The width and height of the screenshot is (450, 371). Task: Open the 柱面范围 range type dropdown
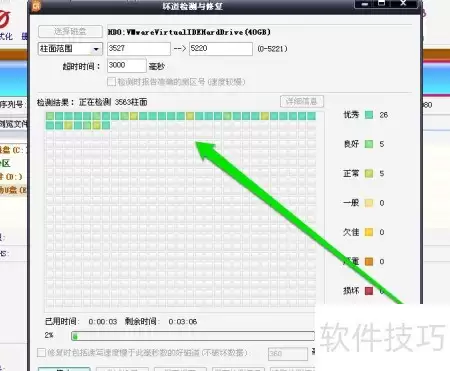click(x=70, y=49)
